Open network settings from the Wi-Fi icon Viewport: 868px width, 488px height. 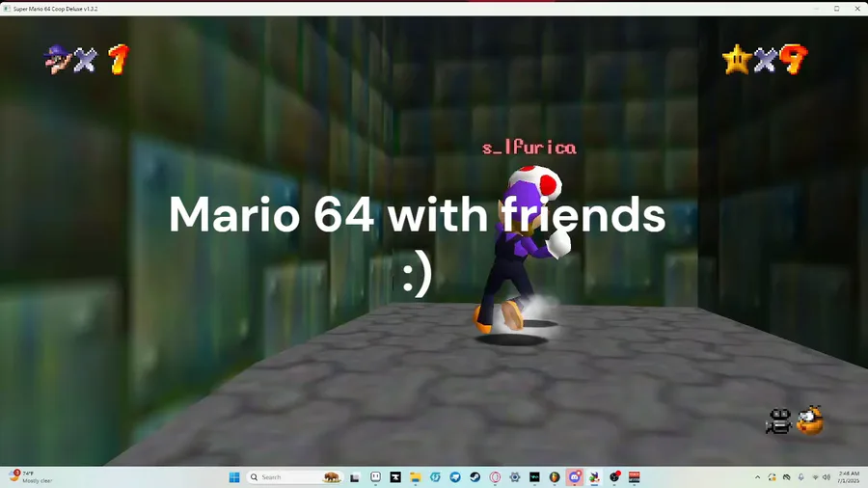pyautogui.click(x=815, y=477)
